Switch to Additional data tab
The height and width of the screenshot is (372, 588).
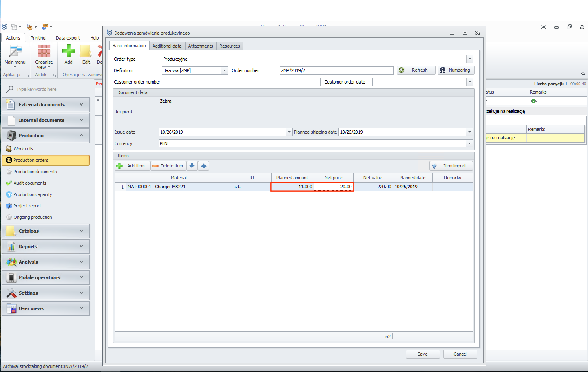pos(167,46)
